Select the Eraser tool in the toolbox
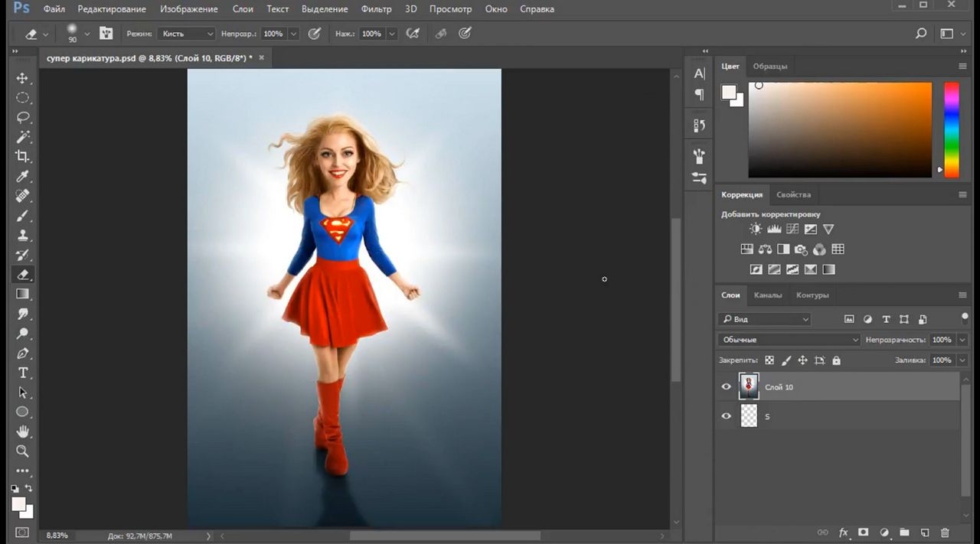 tap(22, 275)
